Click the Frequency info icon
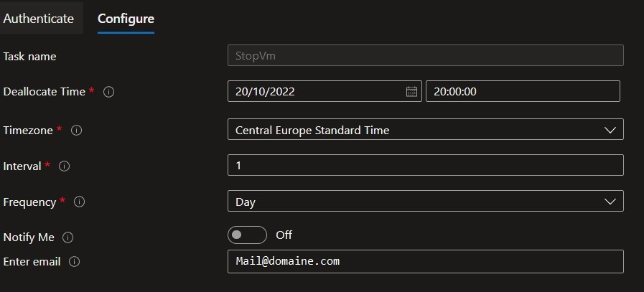The height and width of the screenshot is (292, 644). coord(80,202)
